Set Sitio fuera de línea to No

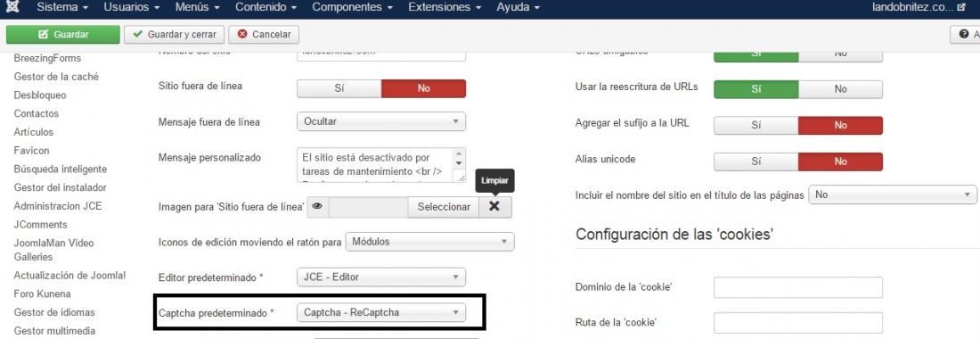[x=424, y=89]
